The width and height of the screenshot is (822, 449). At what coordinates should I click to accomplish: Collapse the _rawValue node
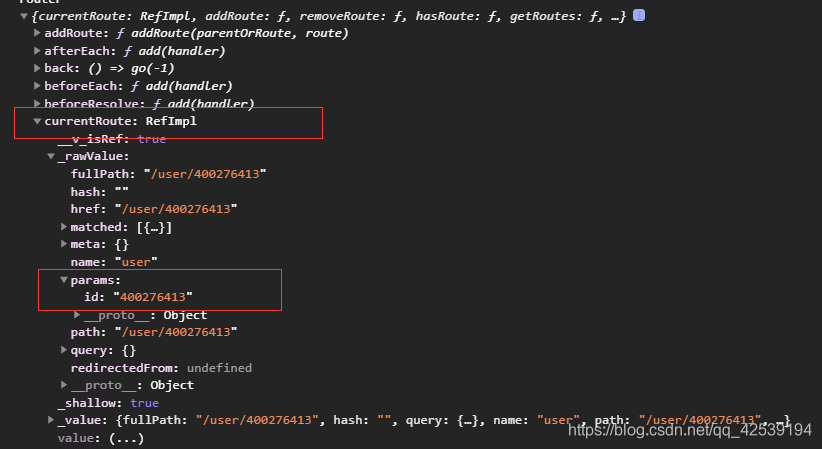tap(51, 156)
